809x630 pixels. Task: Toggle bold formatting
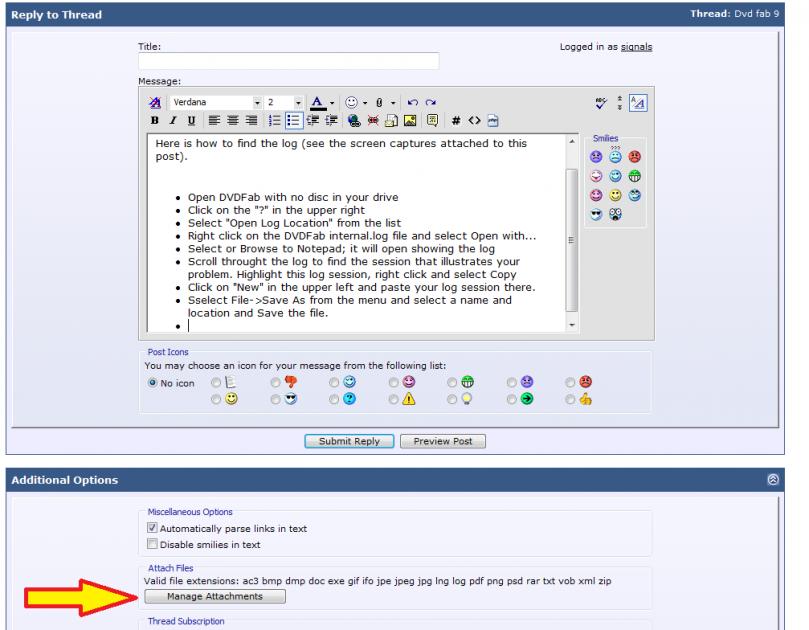coord(154,121)
